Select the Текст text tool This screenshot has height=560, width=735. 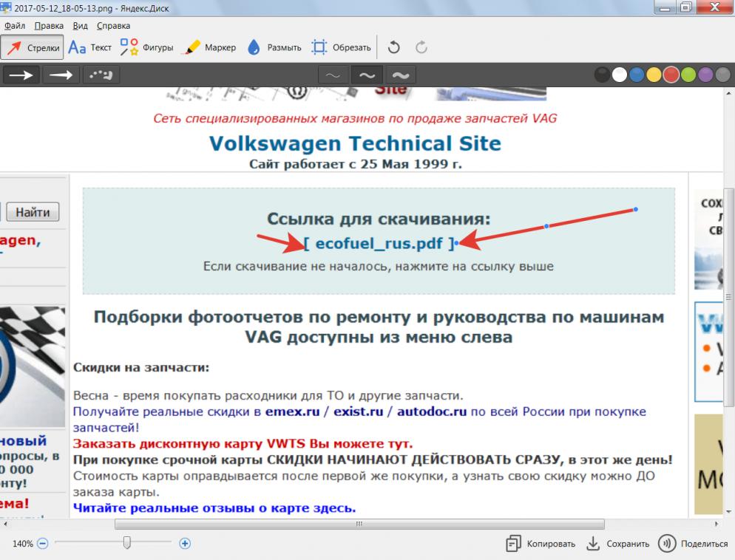(90, 47)
